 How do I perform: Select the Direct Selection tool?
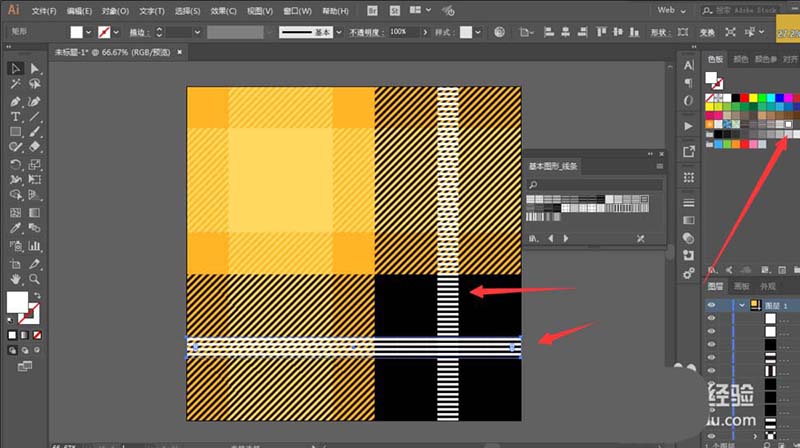point(36,69)
